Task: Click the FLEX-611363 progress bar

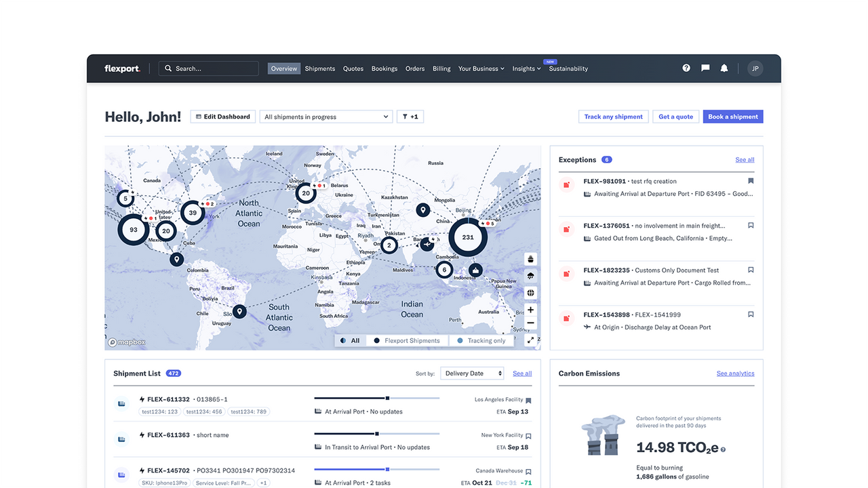Action: (377, 434)
